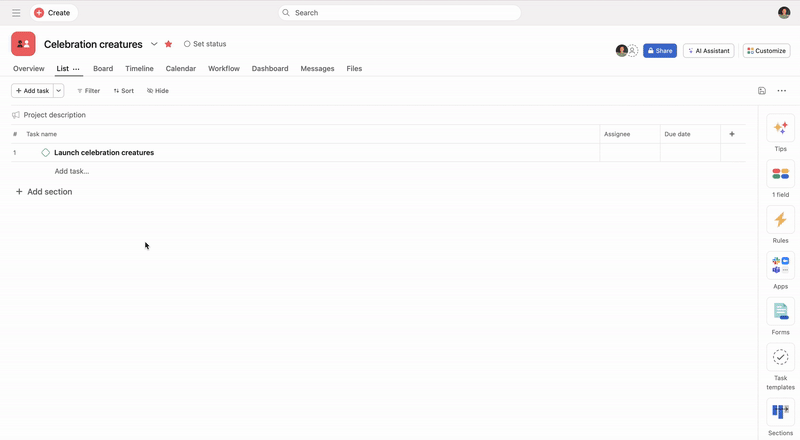Viewport: 800px width, 440px height.
Task: Switch to the Dashboard tab
Action: pyautogui.click(x=270, y=68)
